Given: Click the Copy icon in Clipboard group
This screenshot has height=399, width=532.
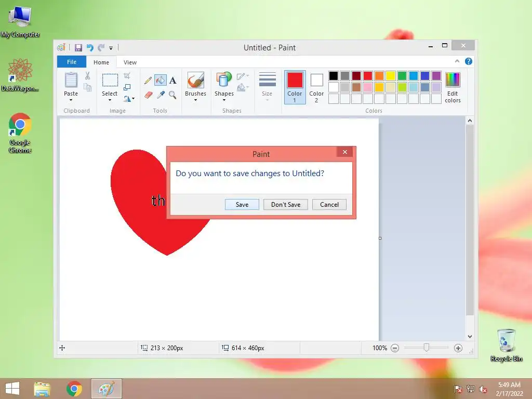Looking at the screenshot, I should (87, 87).
